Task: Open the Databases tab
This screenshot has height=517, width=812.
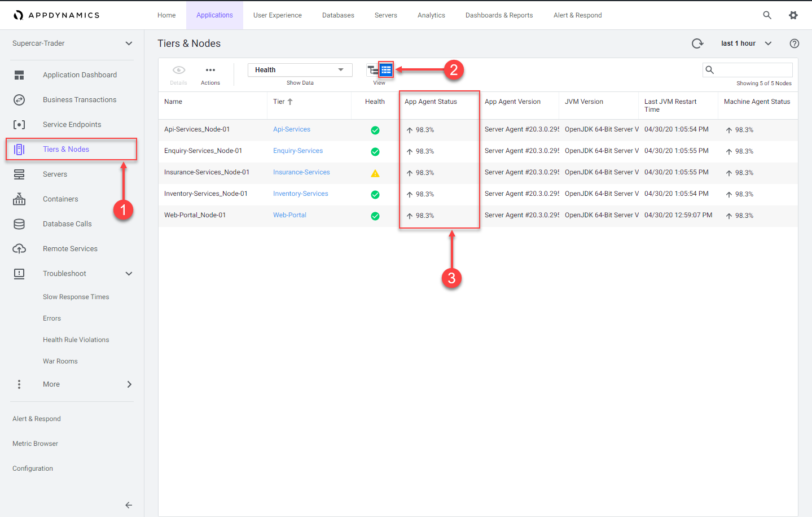Action: tap(338, 15)
